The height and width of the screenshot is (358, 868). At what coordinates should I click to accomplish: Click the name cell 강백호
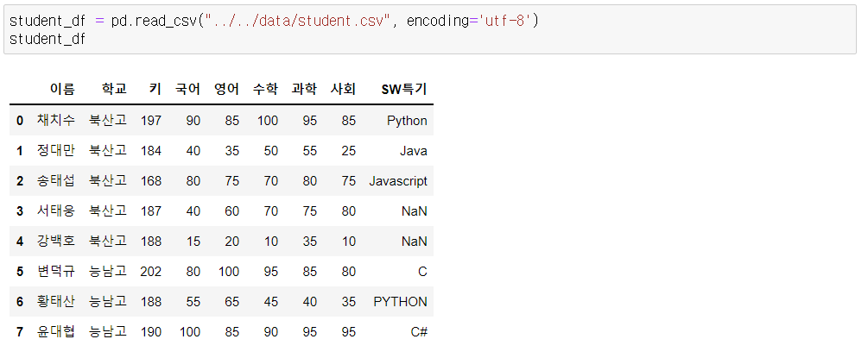(x=56, y=241)
